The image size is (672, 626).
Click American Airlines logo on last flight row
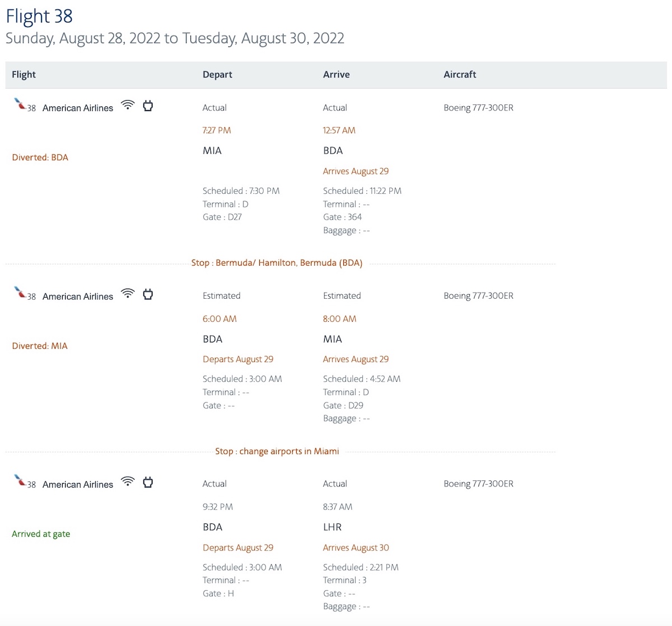[x=20, y=481]
